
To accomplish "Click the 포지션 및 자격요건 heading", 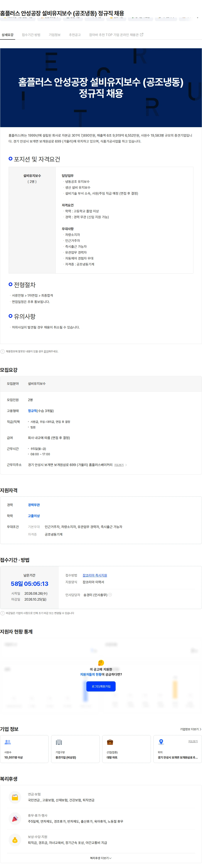I will 37,159.
